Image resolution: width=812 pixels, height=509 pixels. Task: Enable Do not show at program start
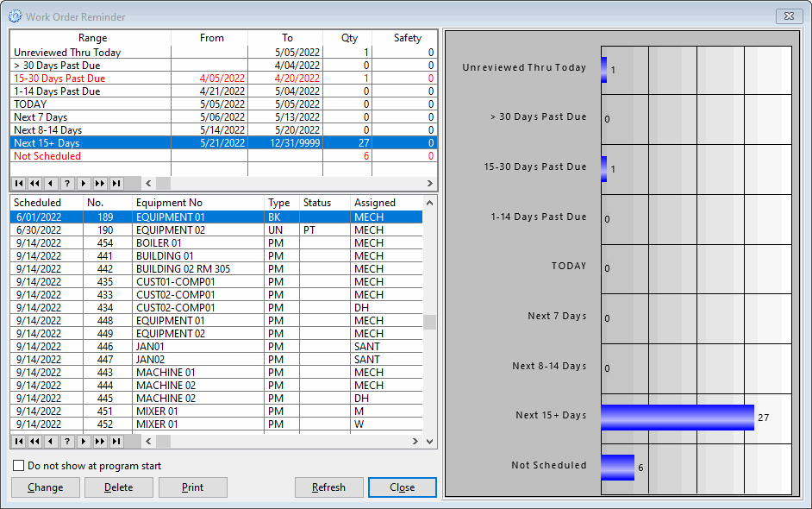click(18, 465)
